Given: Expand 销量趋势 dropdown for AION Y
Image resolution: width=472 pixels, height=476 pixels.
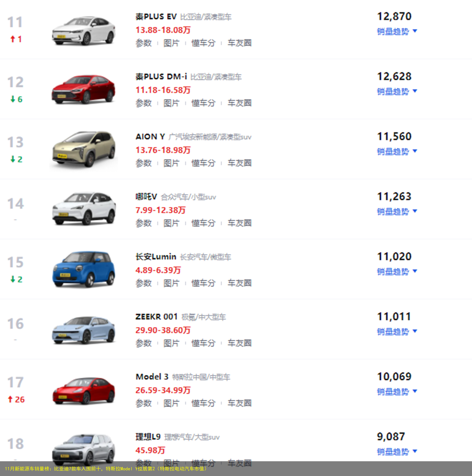Looking at the screenshot, I should click(397, 151).
